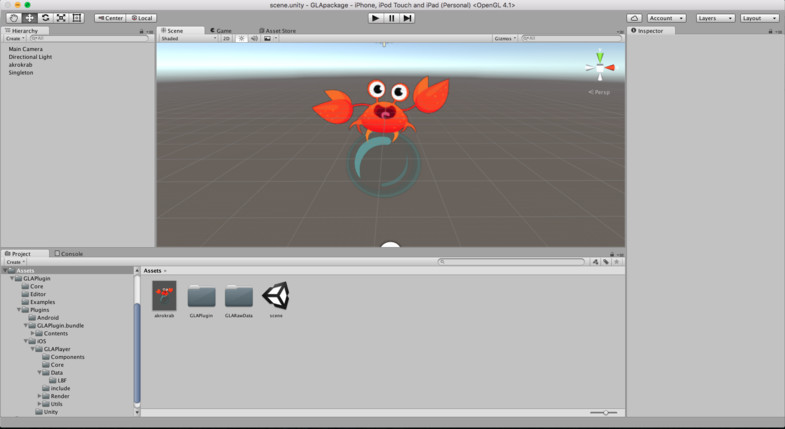
Task: Expand the Render folder
Action: [40, 396]
